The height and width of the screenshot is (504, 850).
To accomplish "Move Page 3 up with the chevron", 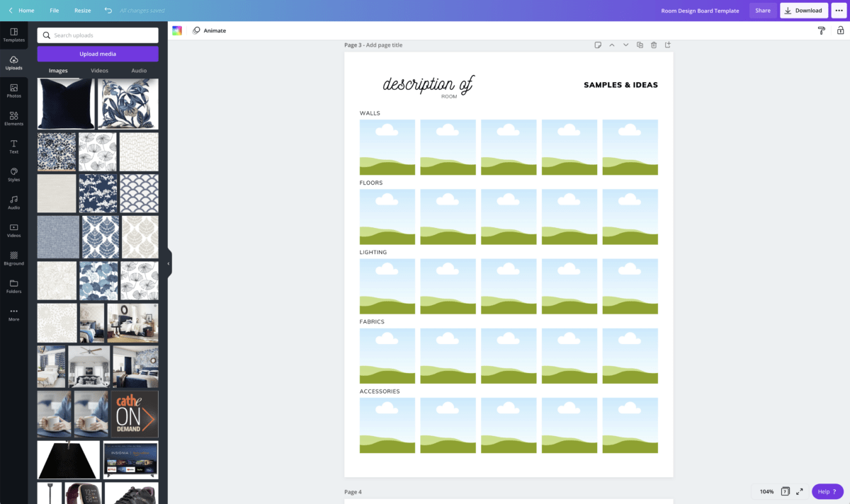I will click(612, 45).
